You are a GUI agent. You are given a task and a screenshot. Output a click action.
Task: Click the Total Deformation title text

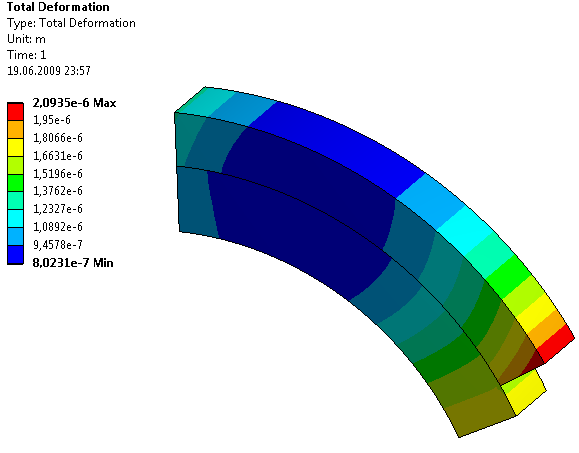point(58,7)
